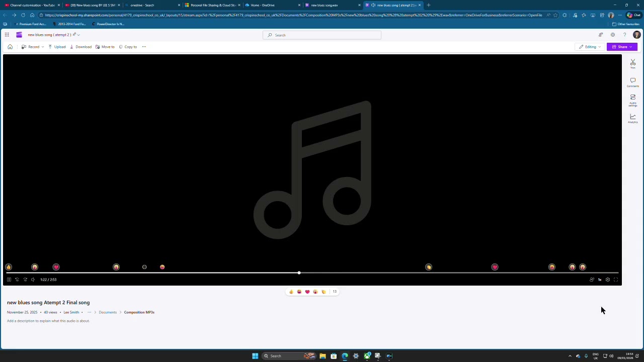Image resolution: width=644 pixels, height=362 pixels.
Task: Click the Stream app logo
Action: (19, 35)
